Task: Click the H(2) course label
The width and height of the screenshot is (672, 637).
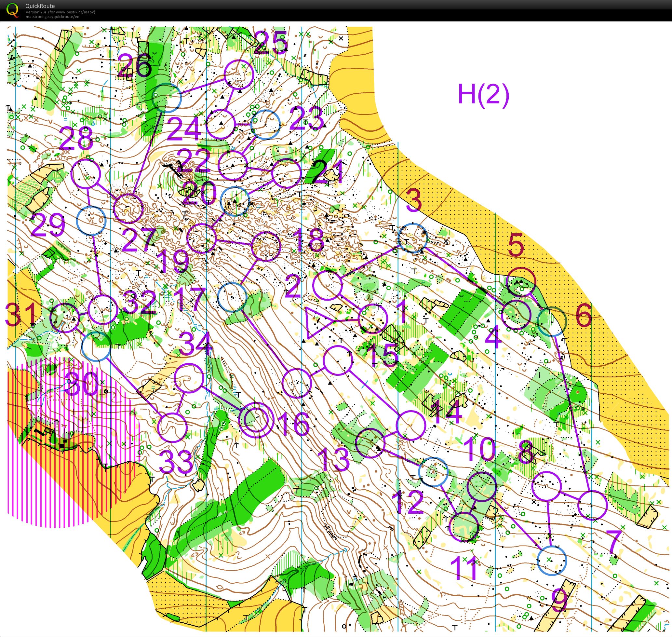Action: coord(483,95)
